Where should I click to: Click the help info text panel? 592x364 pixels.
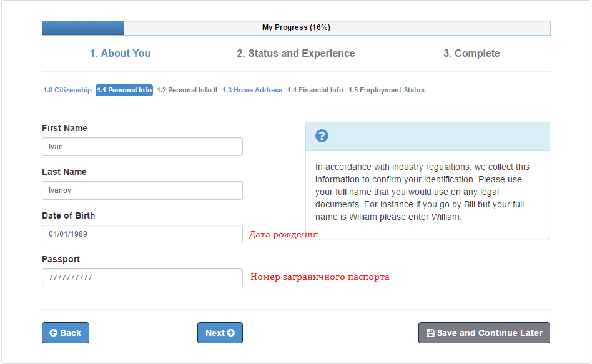click(427, 192)
